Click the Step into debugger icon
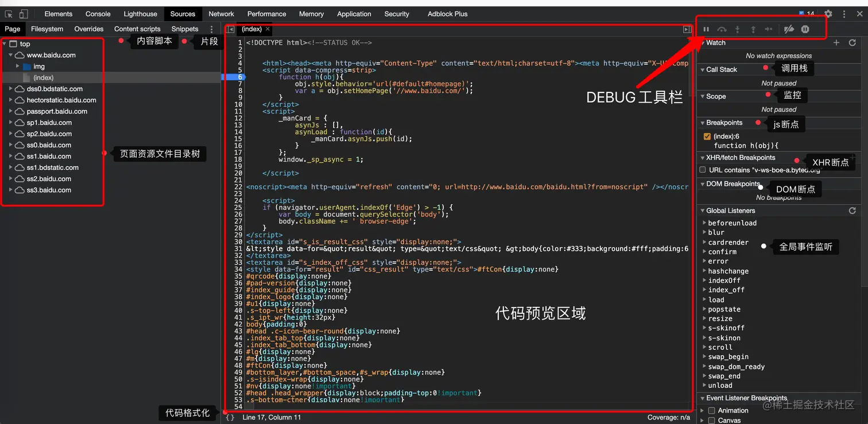 coord(738,29)
